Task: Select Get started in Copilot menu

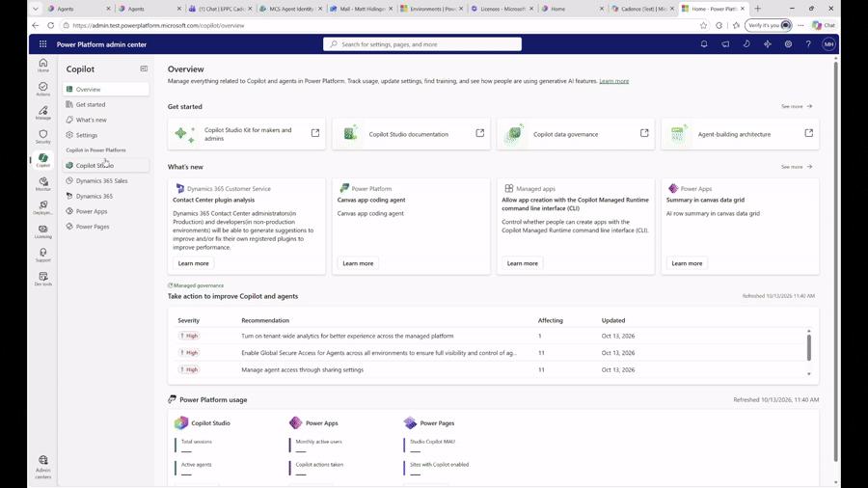Action: point(106,104)
